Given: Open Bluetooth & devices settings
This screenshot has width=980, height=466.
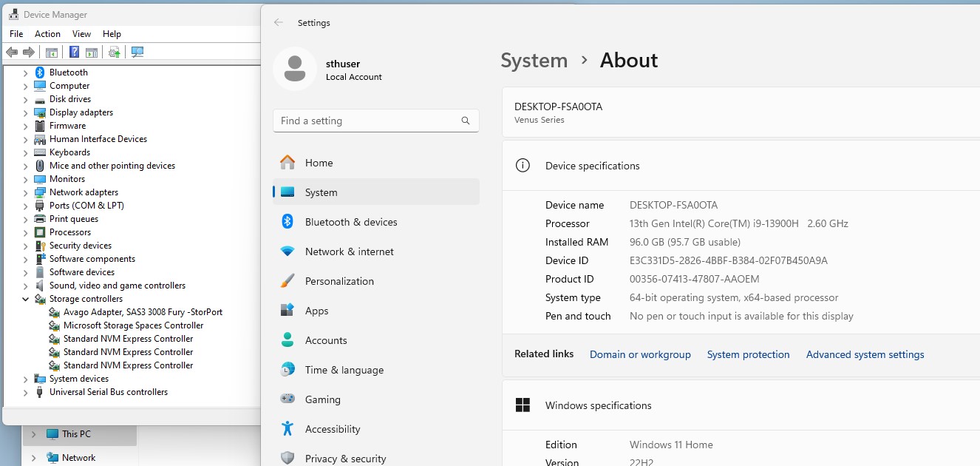Looking at the screenshot, I should (350, 222).
